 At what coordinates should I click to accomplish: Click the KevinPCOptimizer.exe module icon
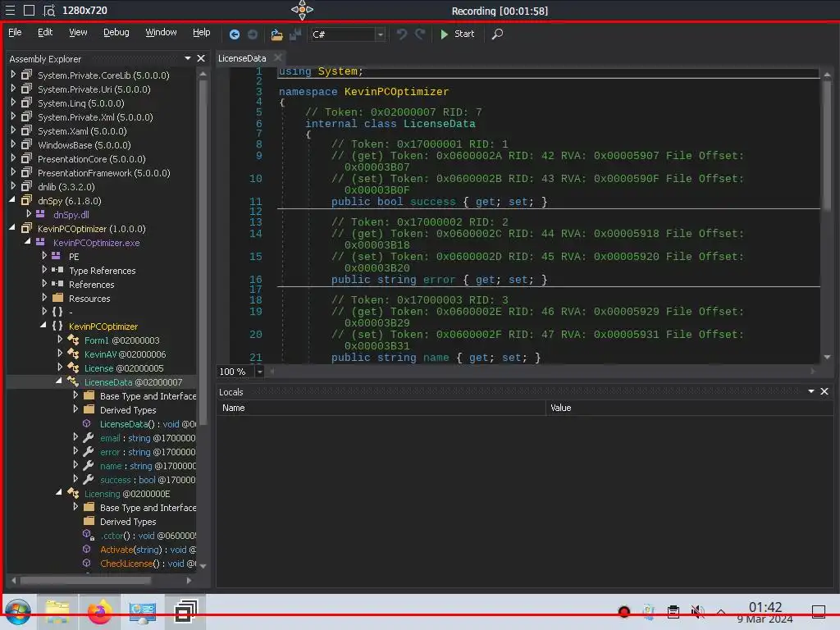40,242
